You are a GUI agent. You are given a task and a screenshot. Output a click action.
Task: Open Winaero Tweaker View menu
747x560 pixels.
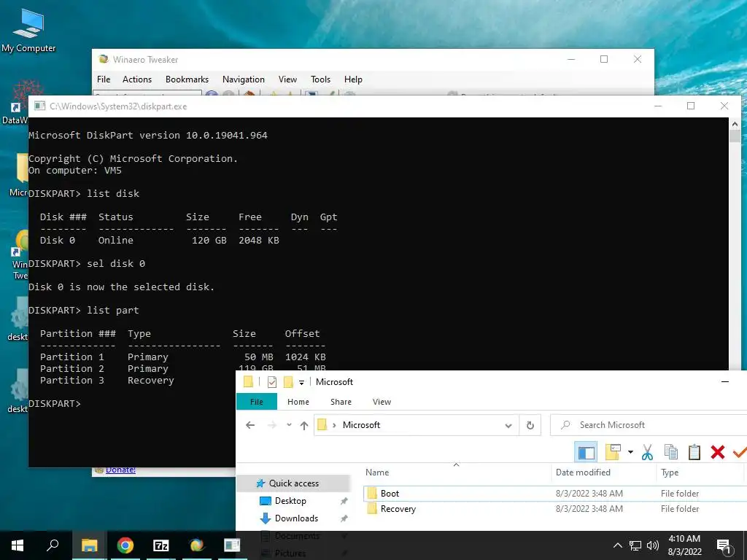[287, 79]
